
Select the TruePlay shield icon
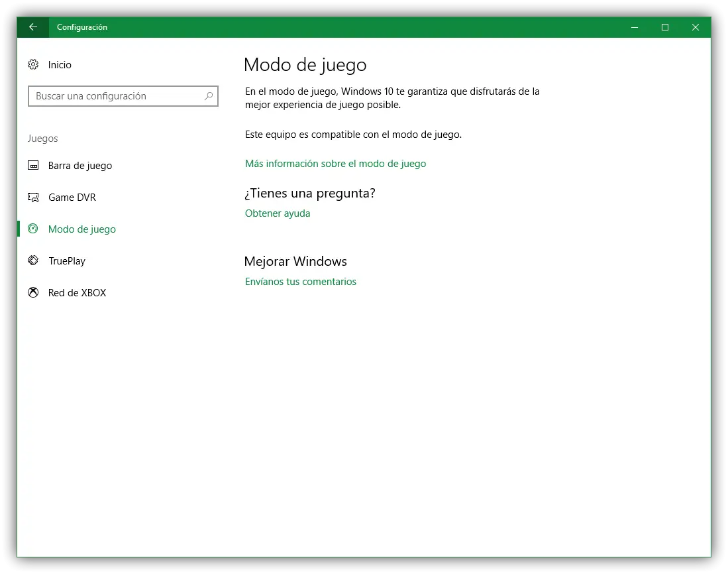(33, 260)
